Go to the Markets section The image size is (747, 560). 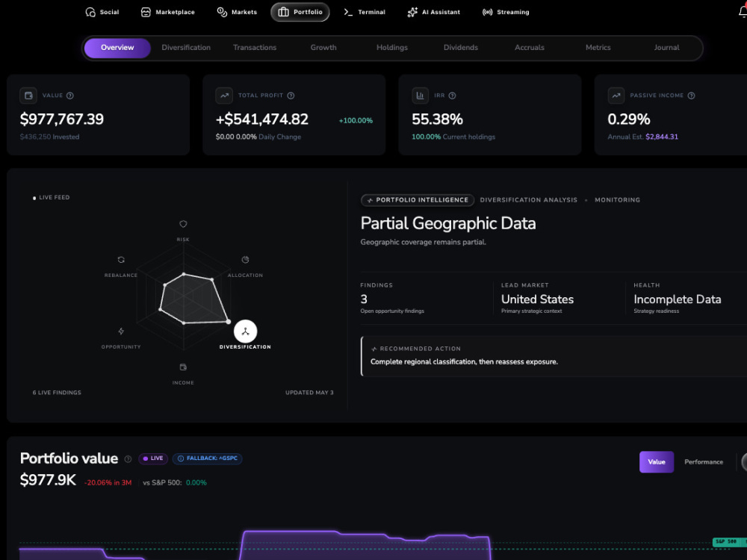237,13
